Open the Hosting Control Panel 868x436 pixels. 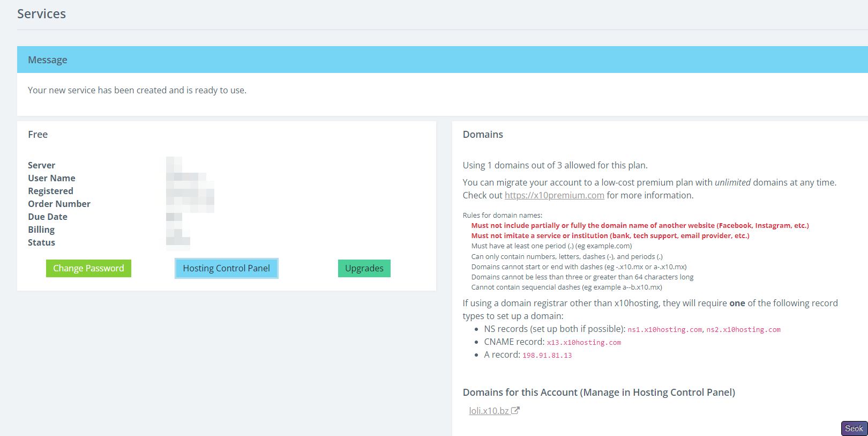(226, 268)
